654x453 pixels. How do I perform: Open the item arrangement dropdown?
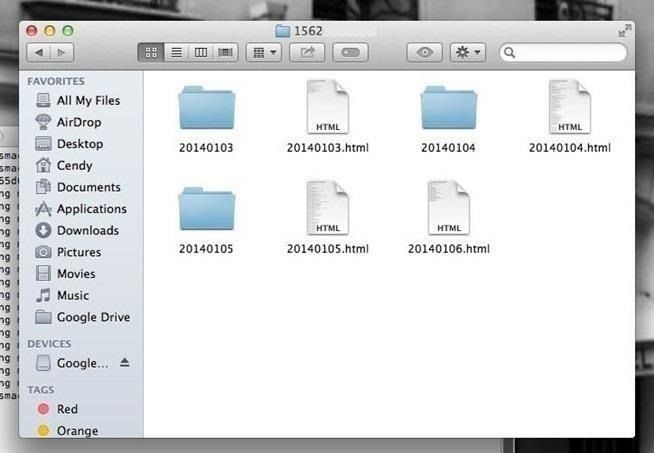click(263, 52)
